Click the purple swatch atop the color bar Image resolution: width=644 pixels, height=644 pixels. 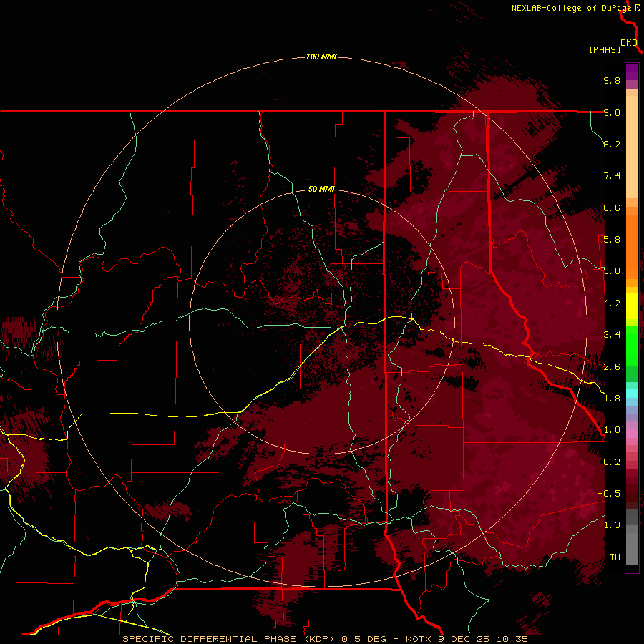pos(632,72)
